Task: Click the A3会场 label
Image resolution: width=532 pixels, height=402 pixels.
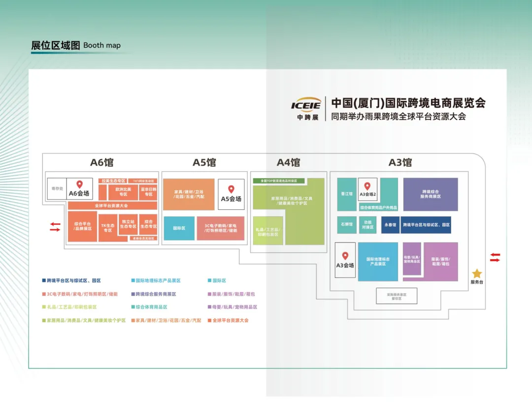Action: click(x=345, y=265)
